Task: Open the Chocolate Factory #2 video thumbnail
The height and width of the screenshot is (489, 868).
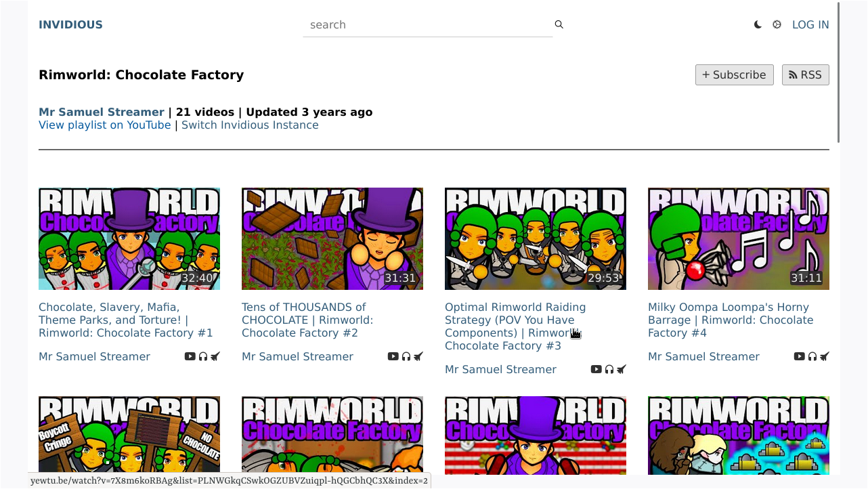Action: (x=332, y=239)
